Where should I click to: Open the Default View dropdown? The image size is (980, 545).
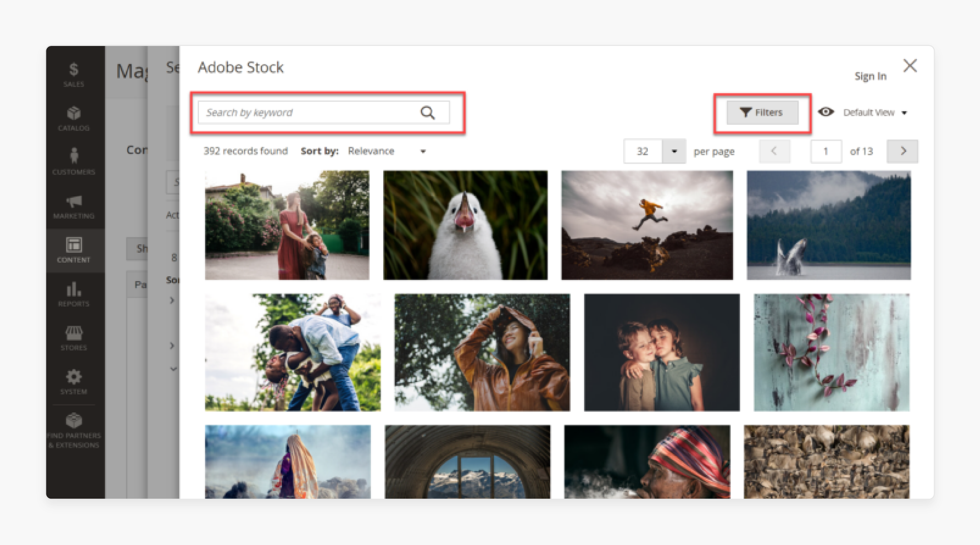(875, 112)
